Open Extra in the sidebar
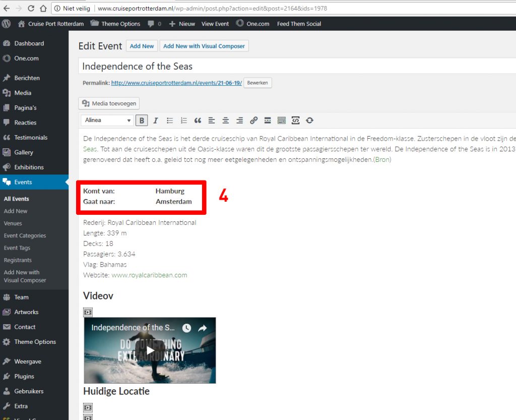Image resolution: width=516 pixels, height=420 pixels. click(x=34, y=406)
